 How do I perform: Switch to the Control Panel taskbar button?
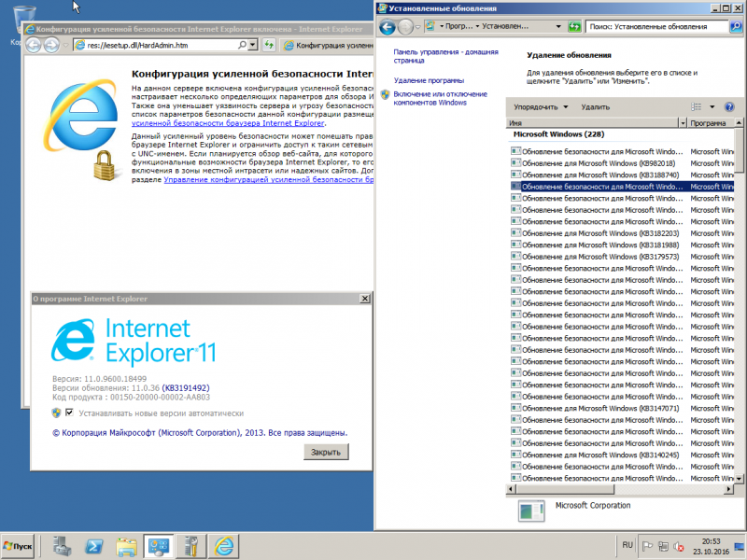159,546
